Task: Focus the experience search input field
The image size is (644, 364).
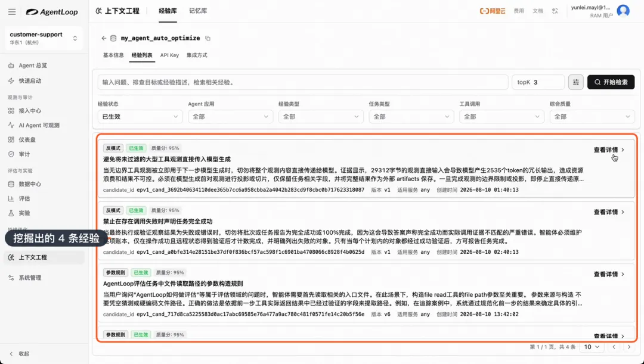Action: click(x=303, y=82)
